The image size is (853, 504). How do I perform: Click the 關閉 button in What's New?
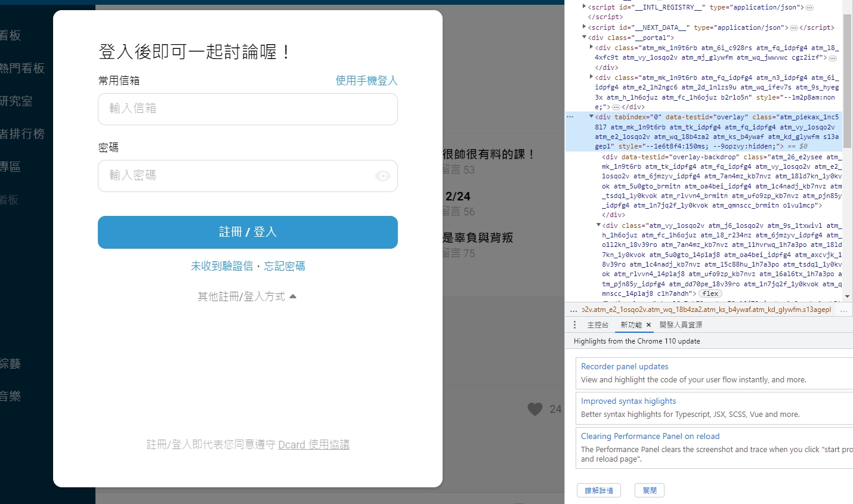pos(650,490)
